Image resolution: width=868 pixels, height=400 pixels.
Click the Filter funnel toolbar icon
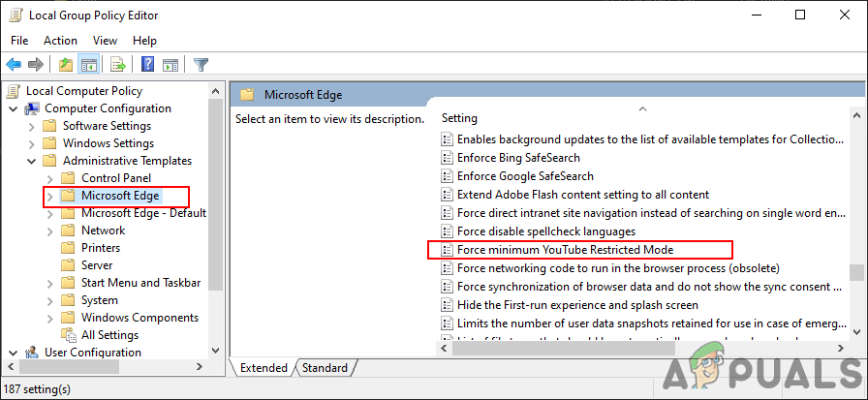[x=201, y=65]
